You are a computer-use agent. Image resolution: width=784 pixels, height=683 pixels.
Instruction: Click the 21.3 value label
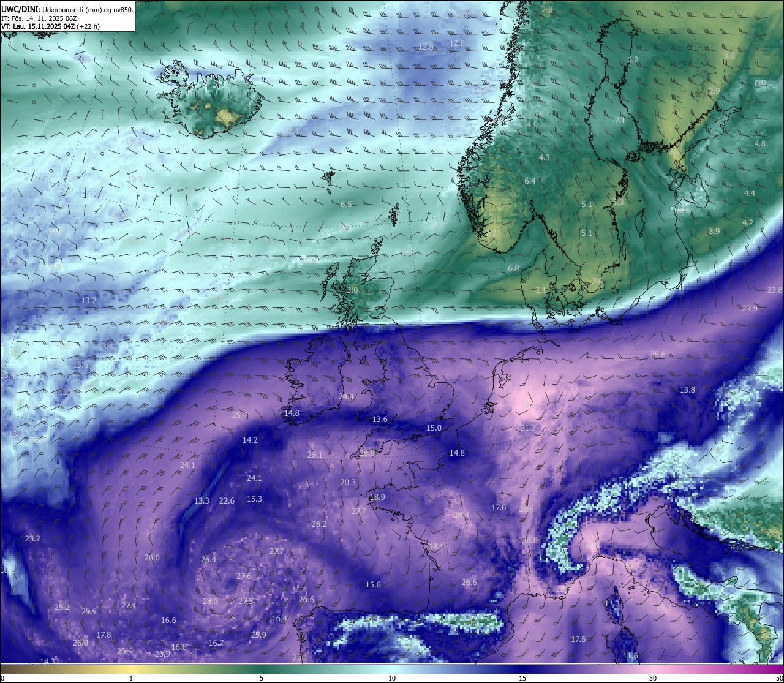pos(528,428)
